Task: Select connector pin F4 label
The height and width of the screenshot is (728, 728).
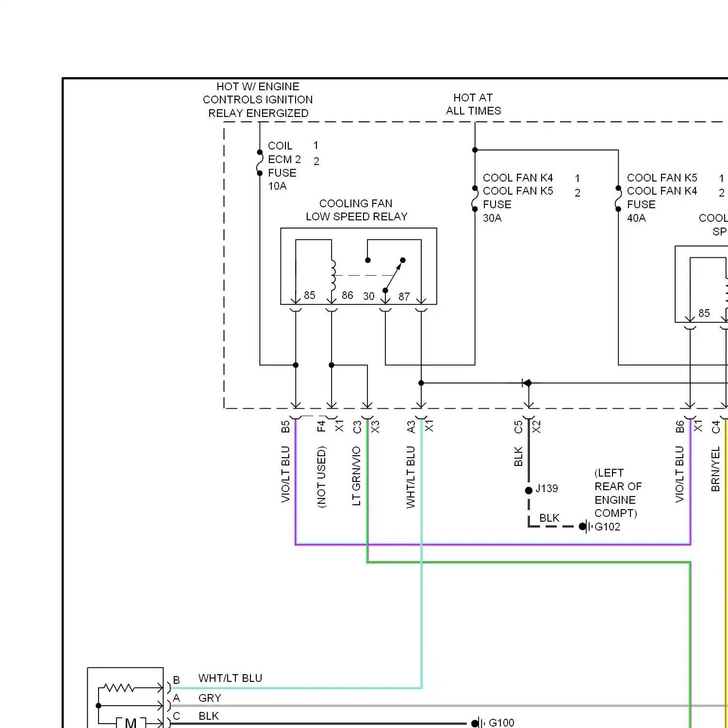Action: pyautogui.click(x=321, y=427)
